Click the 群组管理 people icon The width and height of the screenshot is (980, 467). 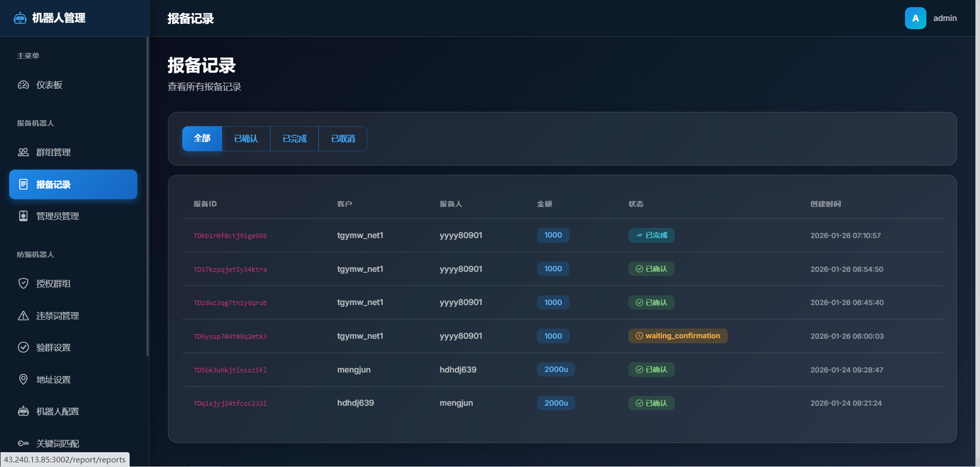[x=23, y=152]
